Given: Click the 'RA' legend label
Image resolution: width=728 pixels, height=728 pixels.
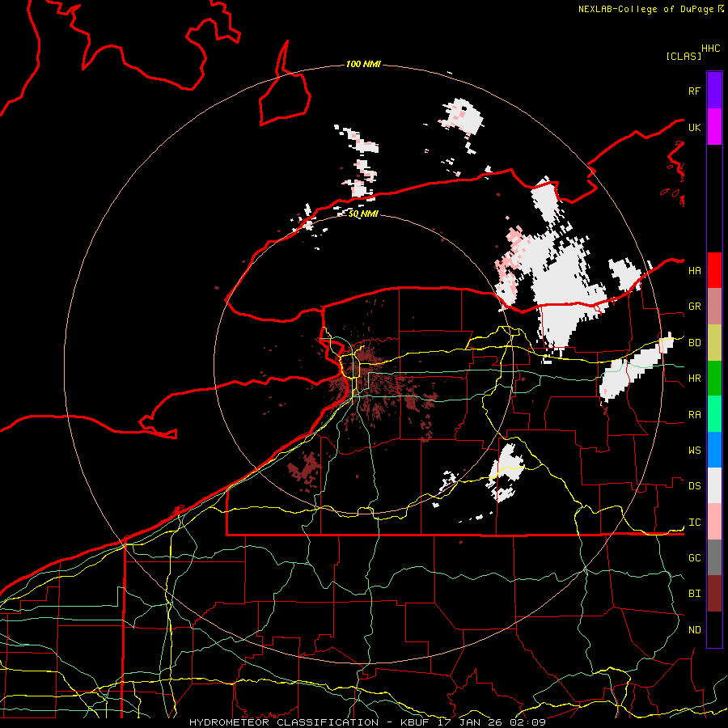Looking at the screenshot, I should [694, 415].
